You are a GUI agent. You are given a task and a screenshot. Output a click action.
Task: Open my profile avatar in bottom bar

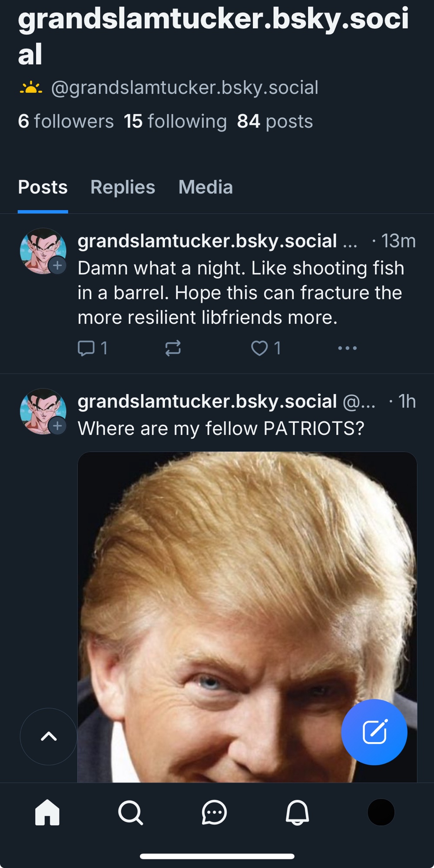(x=381, y=812)
